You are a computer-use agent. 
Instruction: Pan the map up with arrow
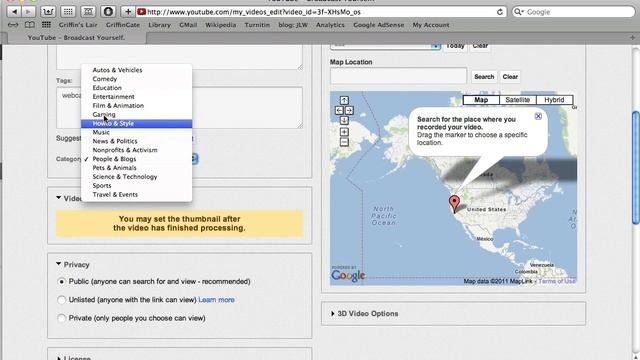pyautogui.click(x=344, y=100)
